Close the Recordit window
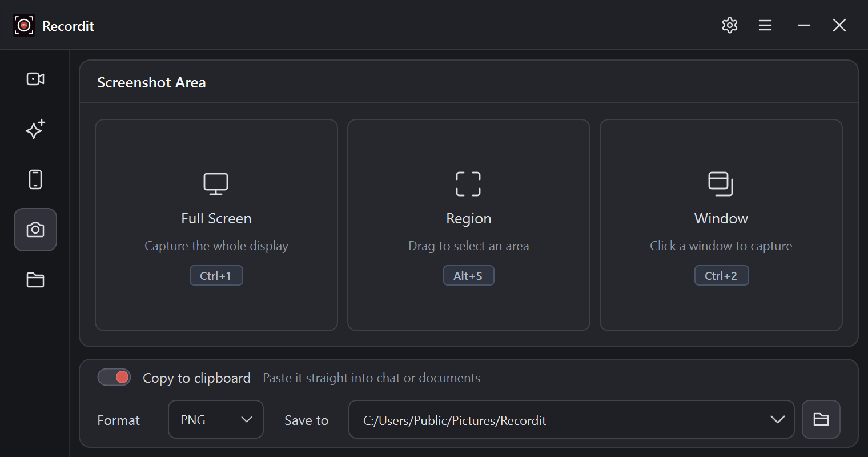The height and width of the screenshot is (457, 868). [839, 25]
